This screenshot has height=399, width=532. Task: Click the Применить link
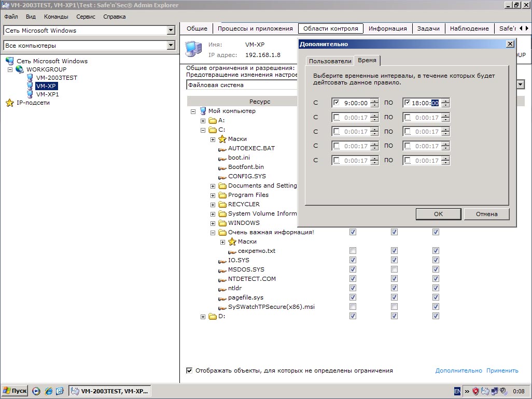click(x=502, y=370)
